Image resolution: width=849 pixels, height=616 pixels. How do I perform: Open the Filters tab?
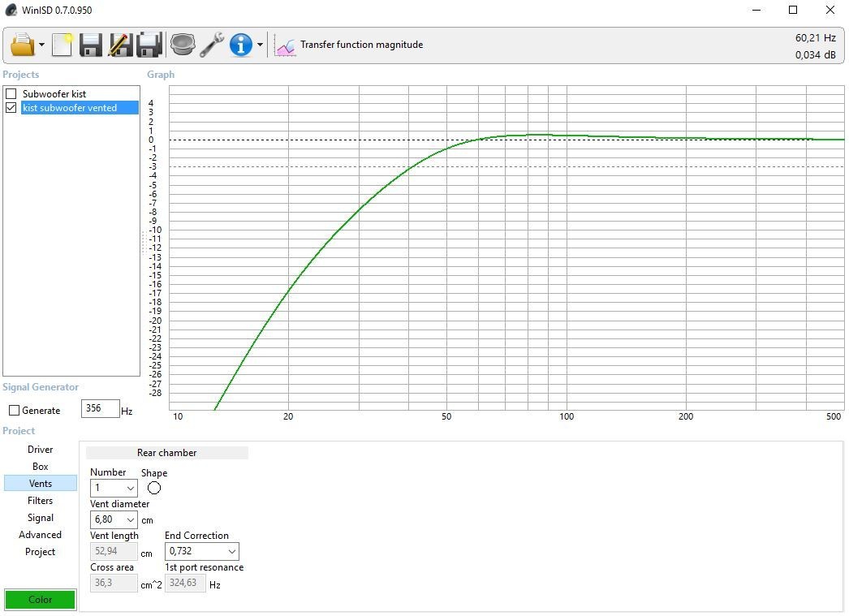click(x=40, y=500)
